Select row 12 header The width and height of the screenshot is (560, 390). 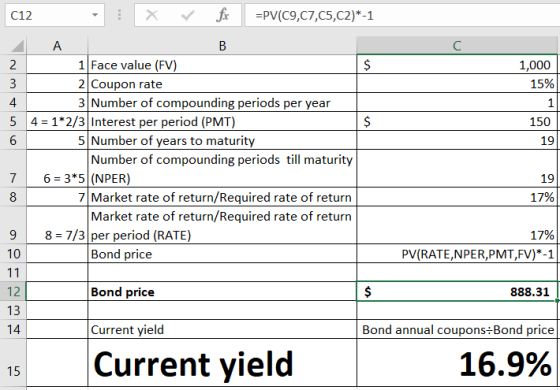13,291
